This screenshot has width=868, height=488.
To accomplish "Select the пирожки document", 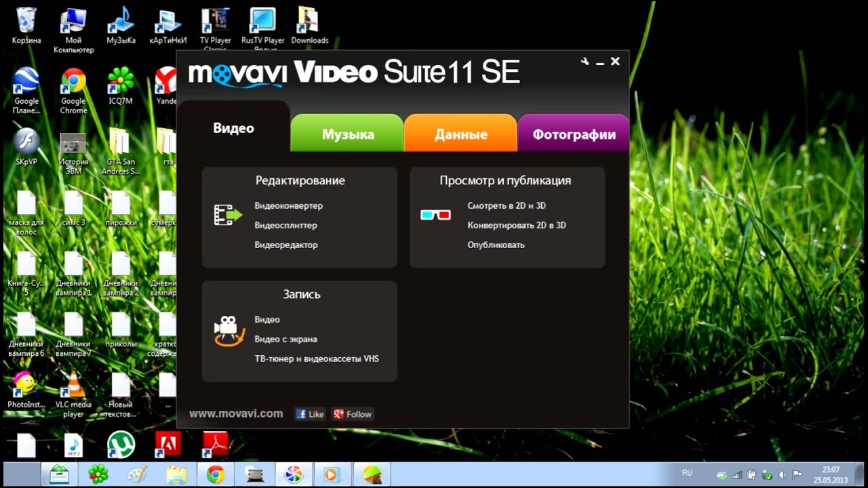I will (x=121, y=208).
